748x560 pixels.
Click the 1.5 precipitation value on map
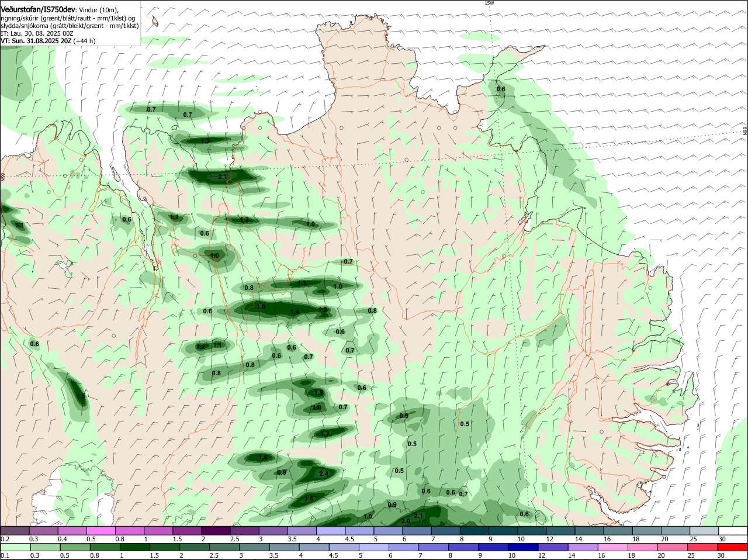pyautogui.click(x=81, y=396)
